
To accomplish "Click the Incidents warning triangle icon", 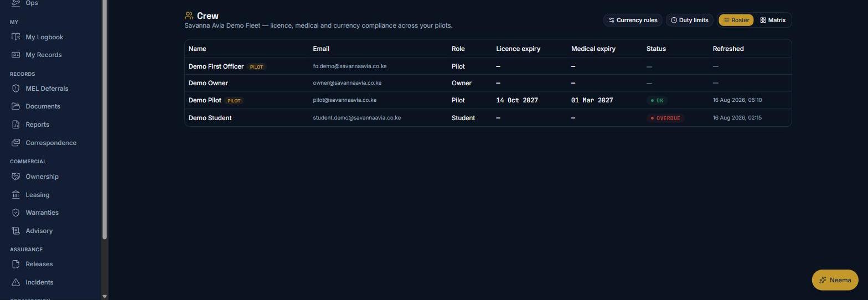I will pos(15,282).
